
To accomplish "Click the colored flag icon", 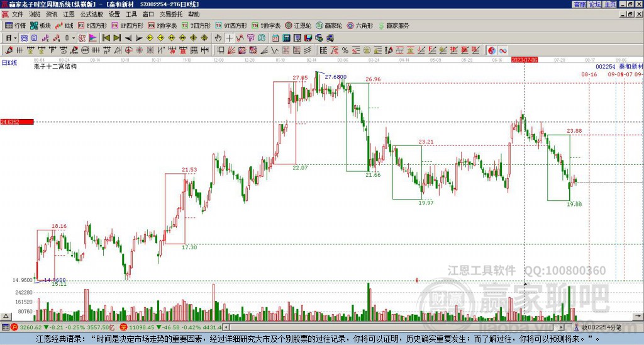I will [93, 38].
